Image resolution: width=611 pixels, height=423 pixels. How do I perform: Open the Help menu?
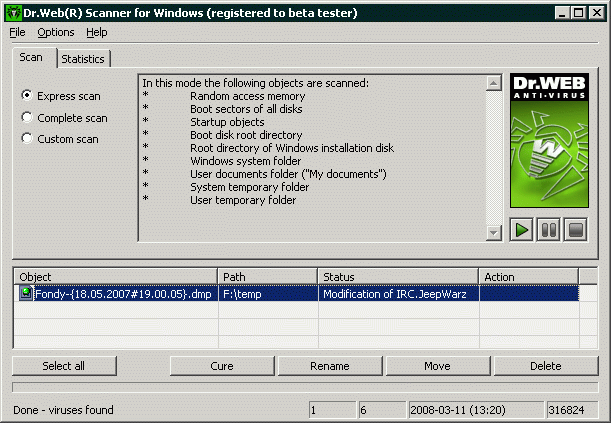point(97,32)
